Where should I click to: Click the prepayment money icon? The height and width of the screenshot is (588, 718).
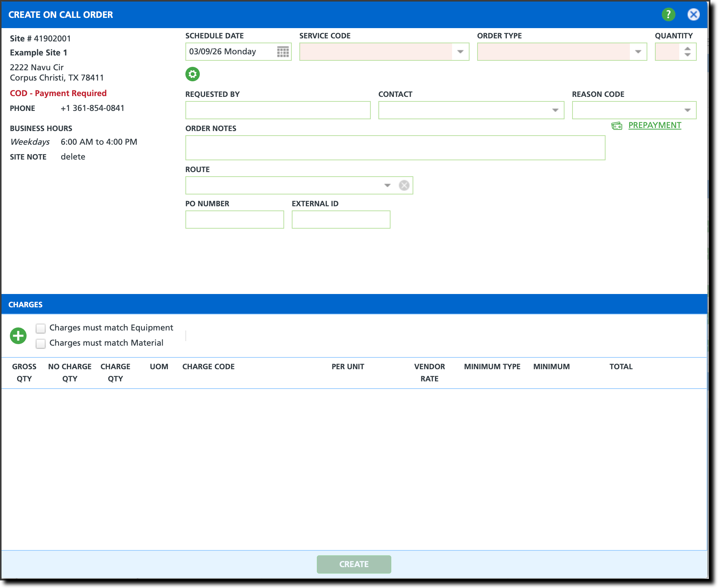click(617, 126)
